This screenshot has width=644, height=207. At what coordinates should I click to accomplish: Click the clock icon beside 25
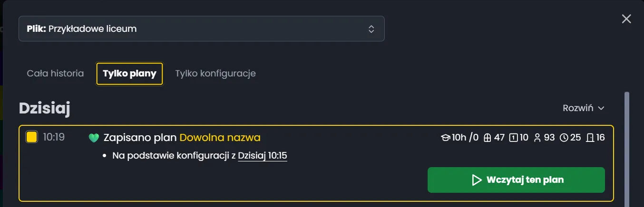[564, 138]
